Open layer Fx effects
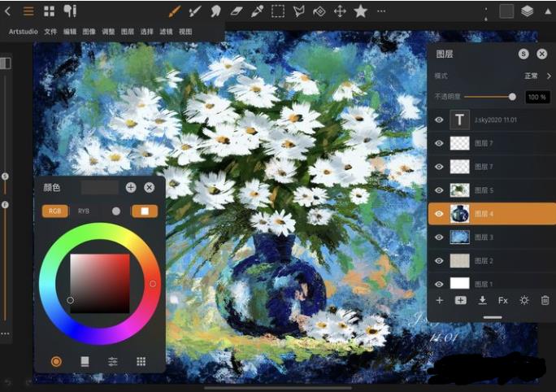Image resolution: width=556 pixels, height=392 pixels. 503,300
